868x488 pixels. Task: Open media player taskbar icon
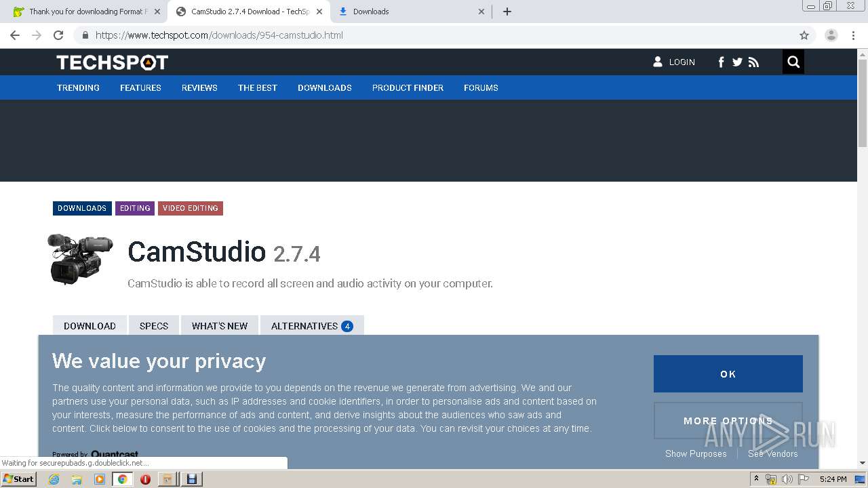pyautogui.click(x=100, y=479)
